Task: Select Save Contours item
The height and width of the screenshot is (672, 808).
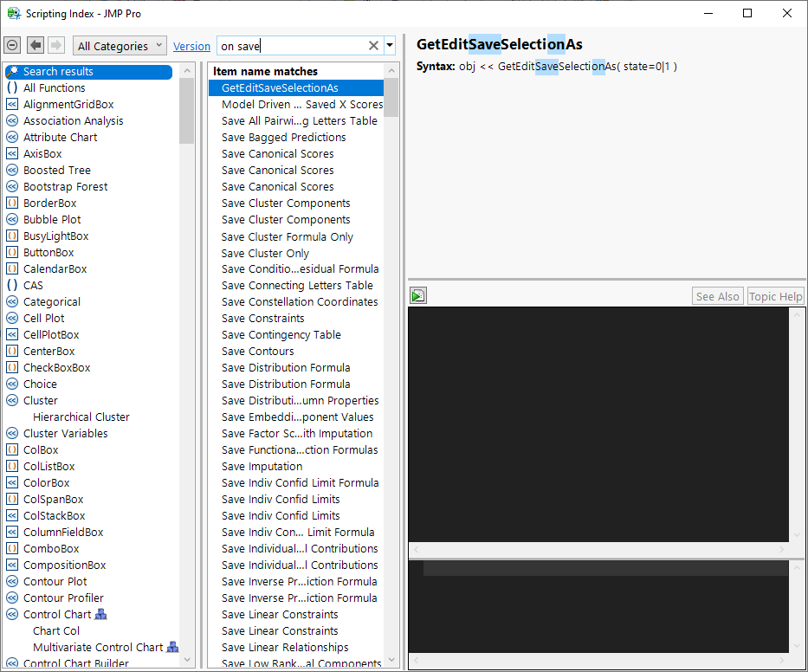Action: (x=258, y=351)
